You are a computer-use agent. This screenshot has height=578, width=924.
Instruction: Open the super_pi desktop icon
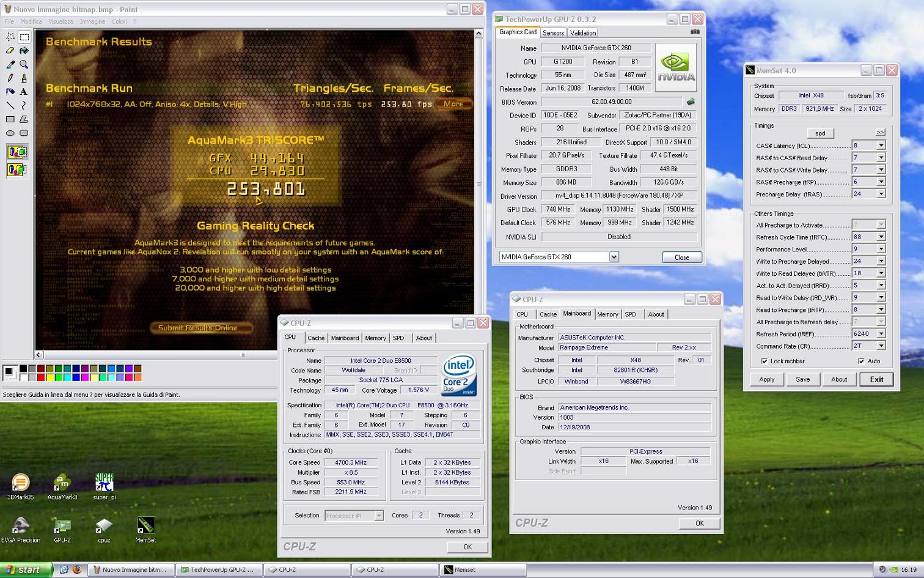coord(105,487)
